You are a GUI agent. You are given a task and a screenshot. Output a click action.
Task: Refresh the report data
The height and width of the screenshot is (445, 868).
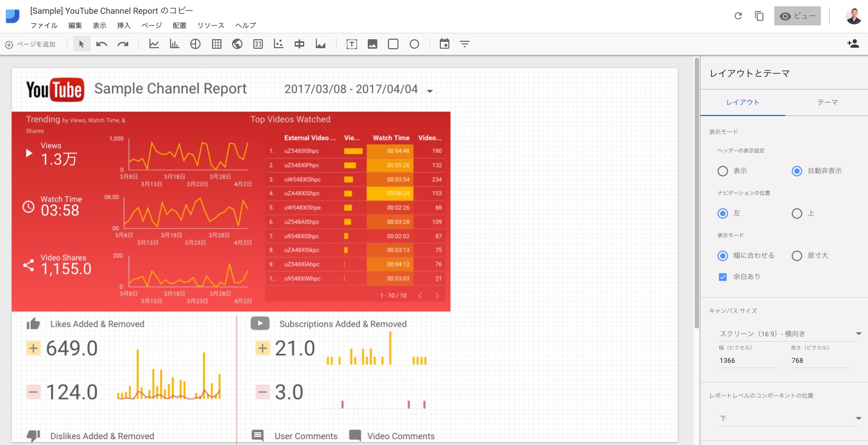(738, 16)
